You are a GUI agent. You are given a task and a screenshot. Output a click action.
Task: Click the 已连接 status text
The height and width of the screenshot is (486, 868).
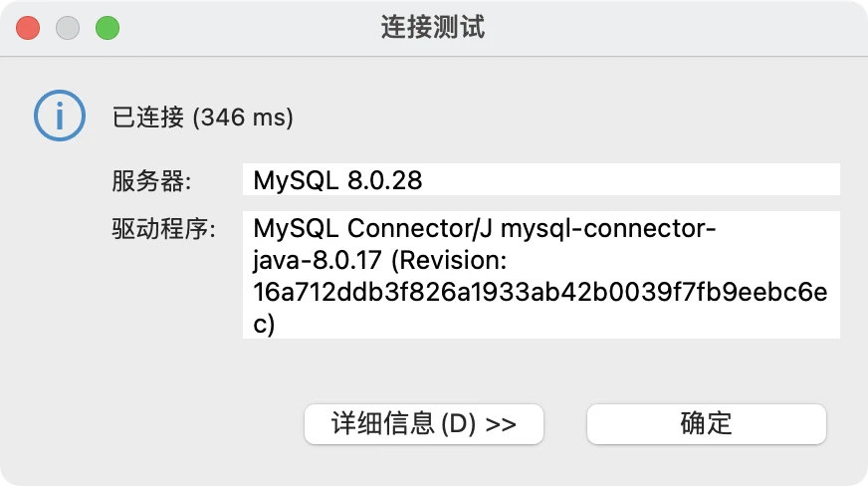(147, 118)
